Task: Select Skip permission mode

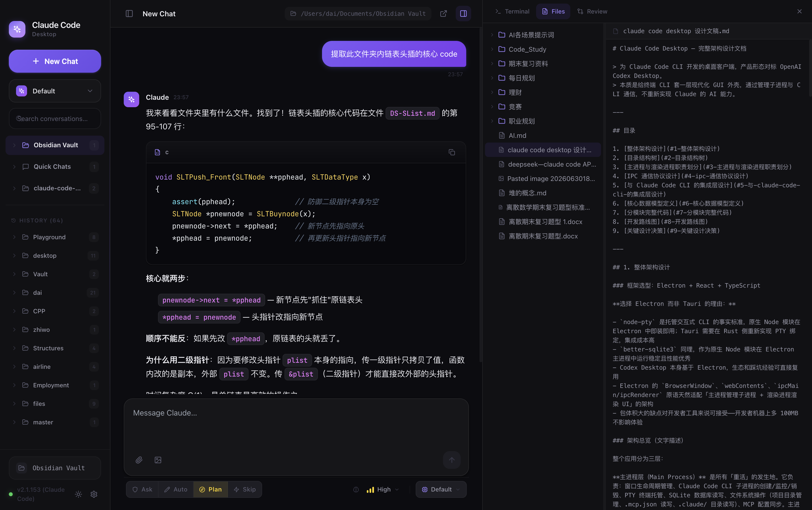Action: [244, 490]
